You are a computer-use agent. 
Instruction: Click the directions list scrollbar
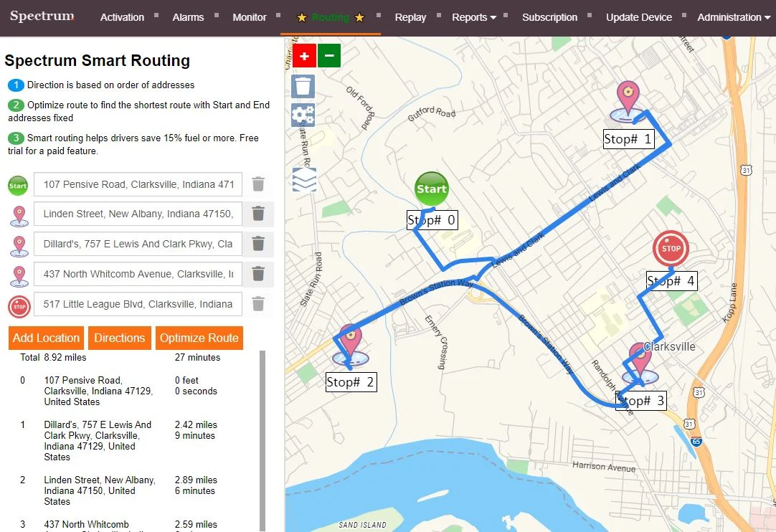[x=262, y=437]
